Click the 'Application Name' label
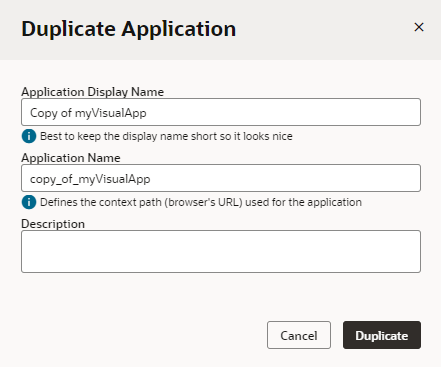441x367 pixels. point(71,158)
